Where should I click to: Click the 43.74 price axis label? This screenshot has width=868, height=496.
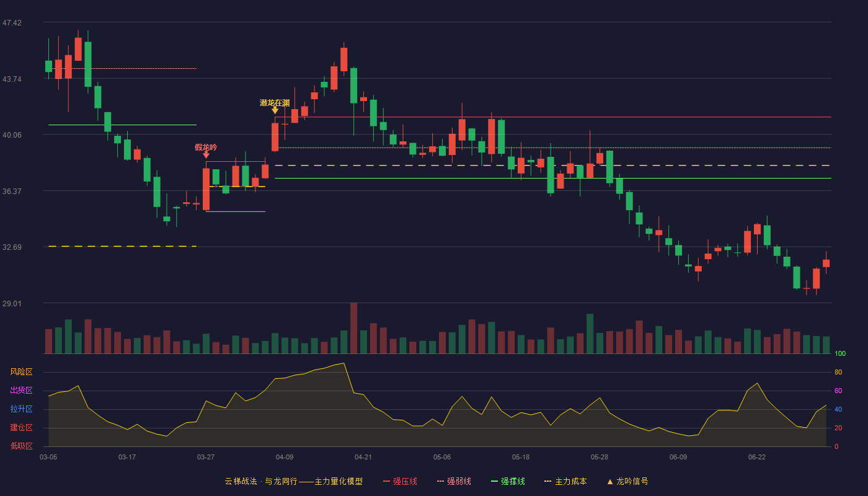pyautogui.click(x=12, y=79)
